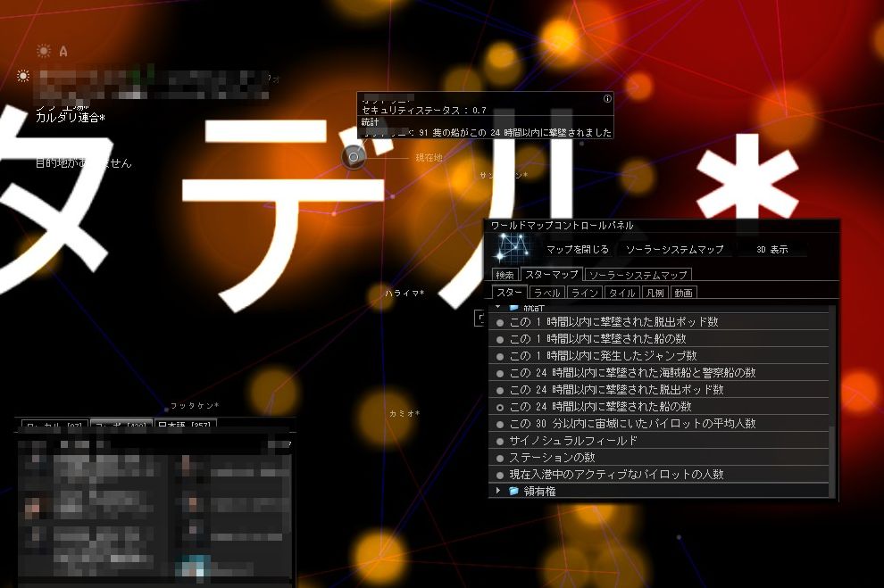Select the 動画 sub-tab
The width and height of the screenshot is (884, 588).
pos(683,293)
